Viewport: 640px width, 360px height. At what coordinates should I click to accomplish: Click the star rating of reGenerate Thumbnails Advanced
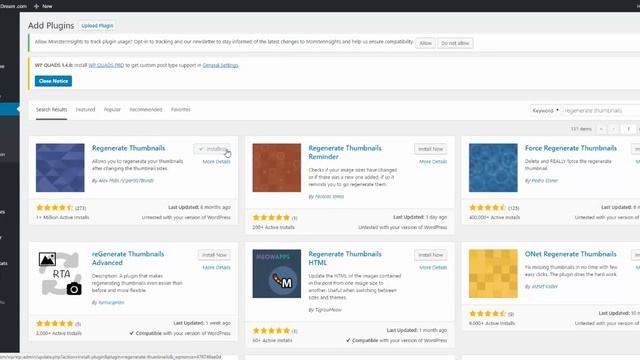(x=55, y=324)
